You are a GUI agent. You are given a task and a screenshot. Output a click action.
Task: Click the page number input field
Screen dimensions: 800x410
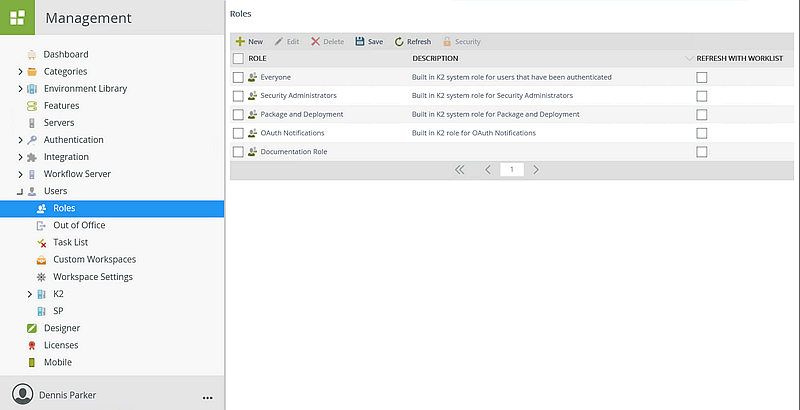click(x=512, y=170)
